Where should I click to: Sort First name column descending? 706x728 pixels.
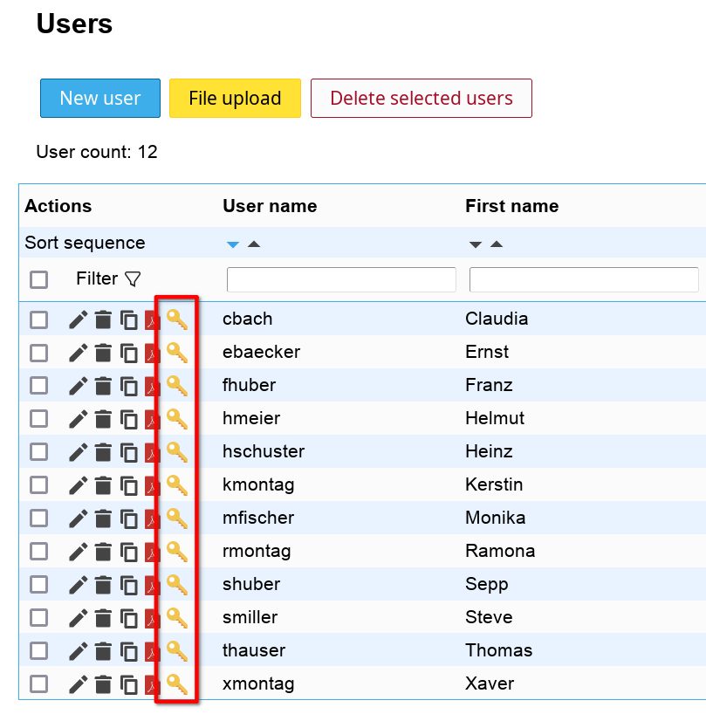click(476, 244)
